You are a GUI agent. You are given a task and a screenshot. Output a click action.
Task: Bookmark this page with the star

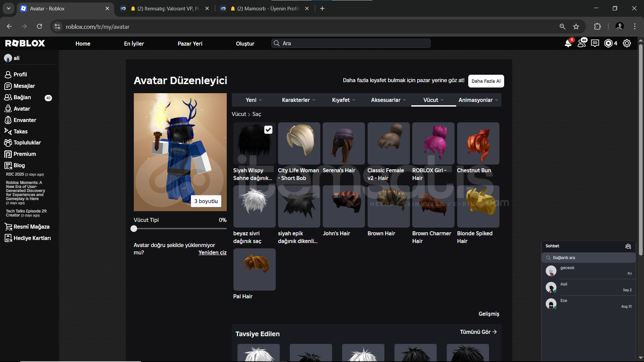click(576, 26)
